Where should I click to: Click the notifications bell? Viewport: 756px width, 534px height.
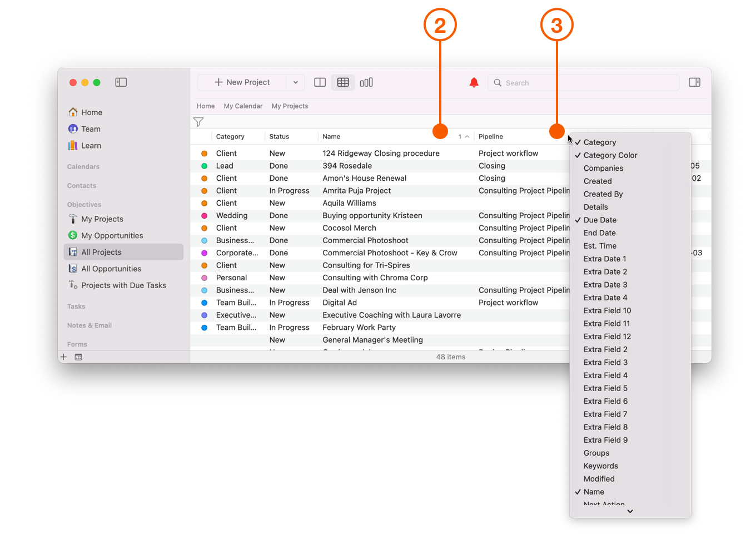474,82
